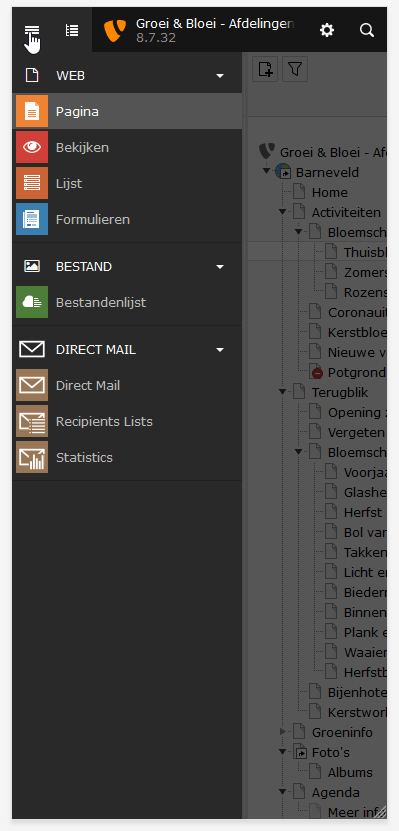
Task: Click the Home page icon
Action: [x=299, y=192]
